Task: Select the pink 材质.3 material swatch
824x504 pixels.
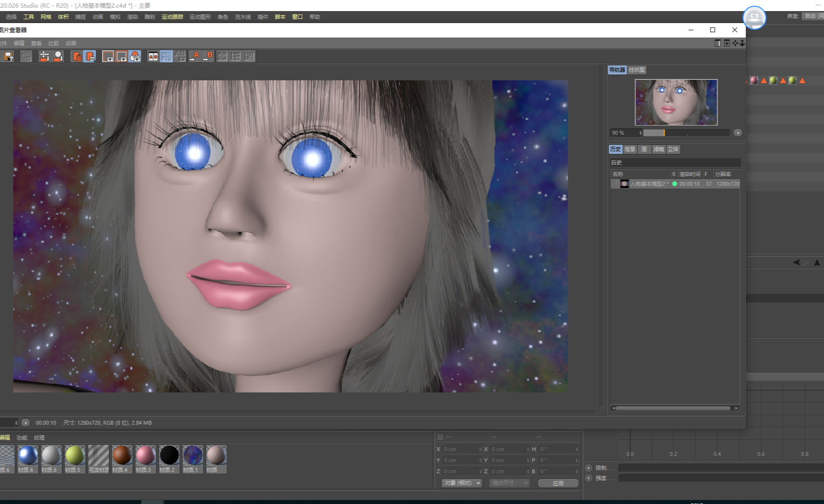Action: click(x=145, y=459)
